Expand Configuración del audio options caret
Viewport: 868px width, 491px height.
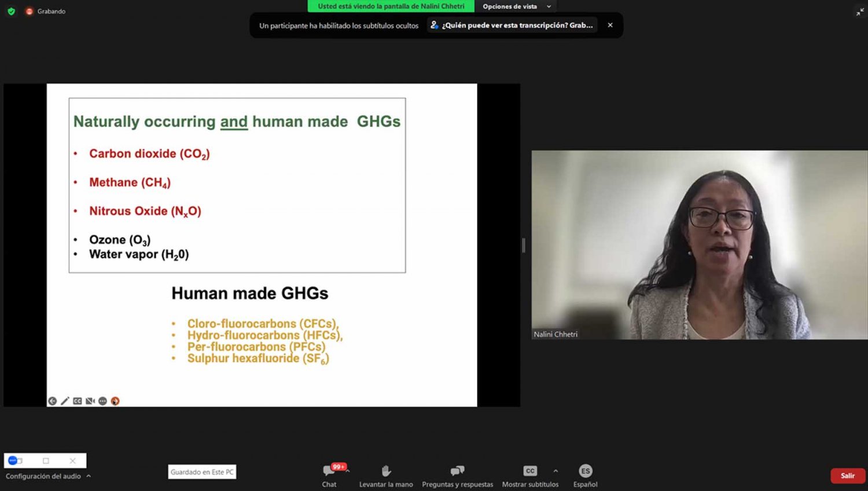pos(89,476)
